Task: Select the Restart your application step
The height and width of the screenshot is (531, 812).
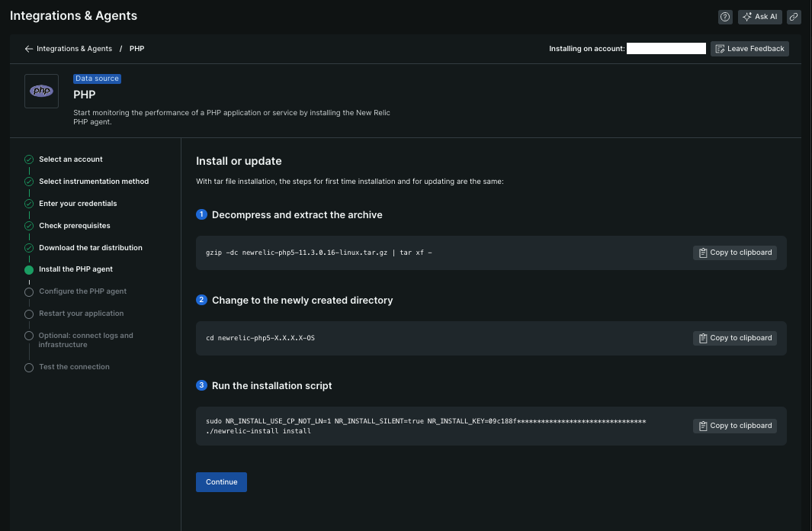Action: [82, 314]
